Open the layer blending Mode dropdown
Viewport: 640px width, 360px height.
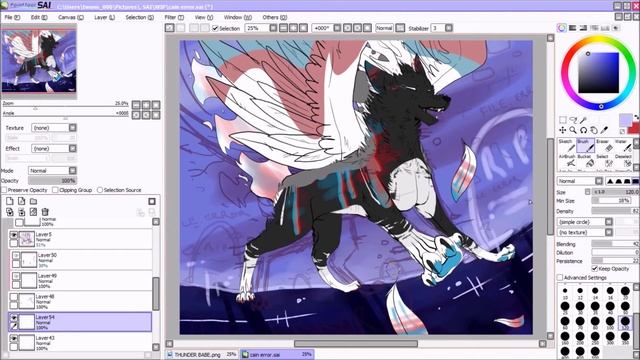(53, 171)
